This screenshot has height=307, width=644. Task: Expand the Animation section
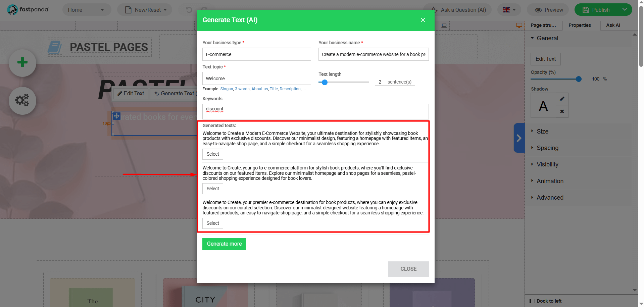coord(550,181)
